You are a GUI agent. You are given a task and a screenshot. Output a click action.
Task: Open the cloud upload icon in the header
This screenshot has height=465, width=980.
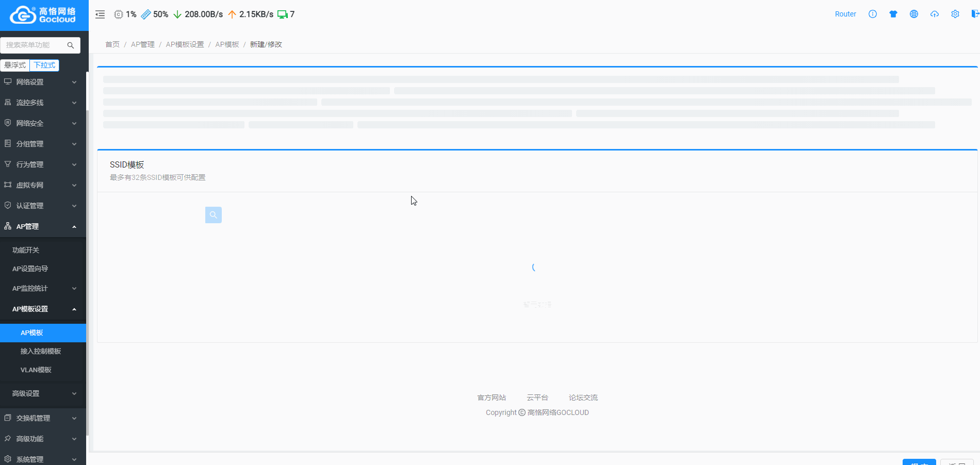coord(935,14)
